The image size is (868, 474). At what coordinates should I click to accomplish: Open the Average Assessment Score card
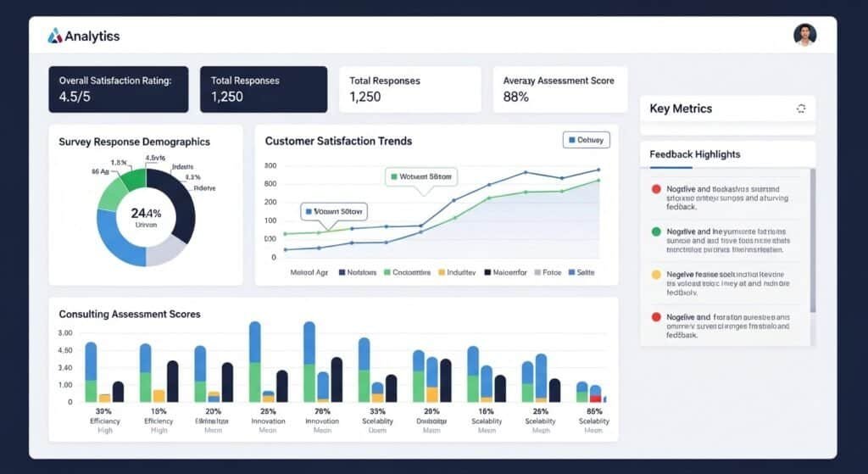(560, 89)
